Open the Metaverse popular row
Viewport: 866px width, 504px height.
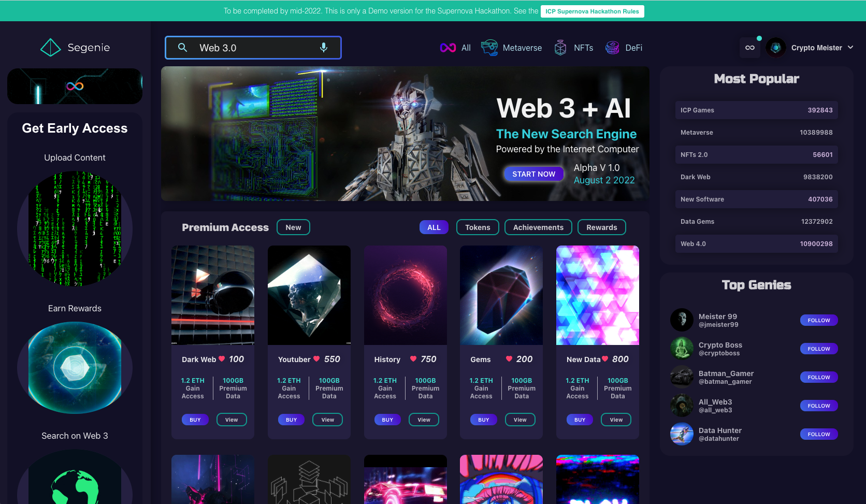tap(756, 133)
